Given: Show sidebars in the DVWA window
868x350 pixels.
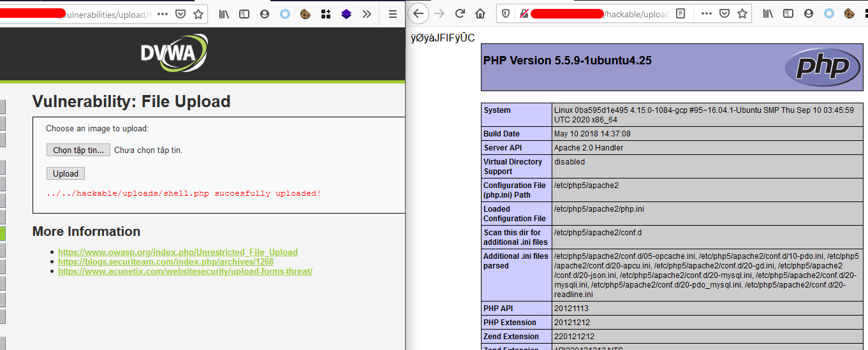Looking at the screenshot, I should (x=244, y=13).
